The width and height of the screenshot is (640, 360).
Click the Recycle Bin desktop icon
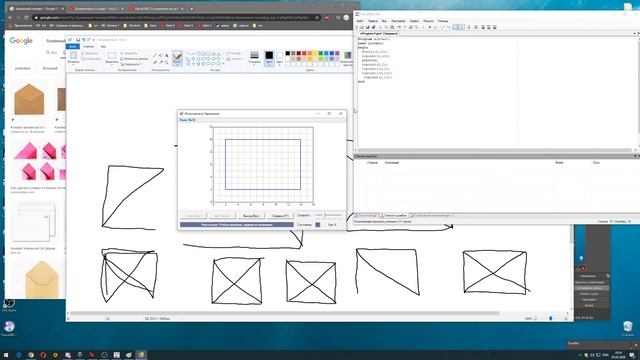628,327
